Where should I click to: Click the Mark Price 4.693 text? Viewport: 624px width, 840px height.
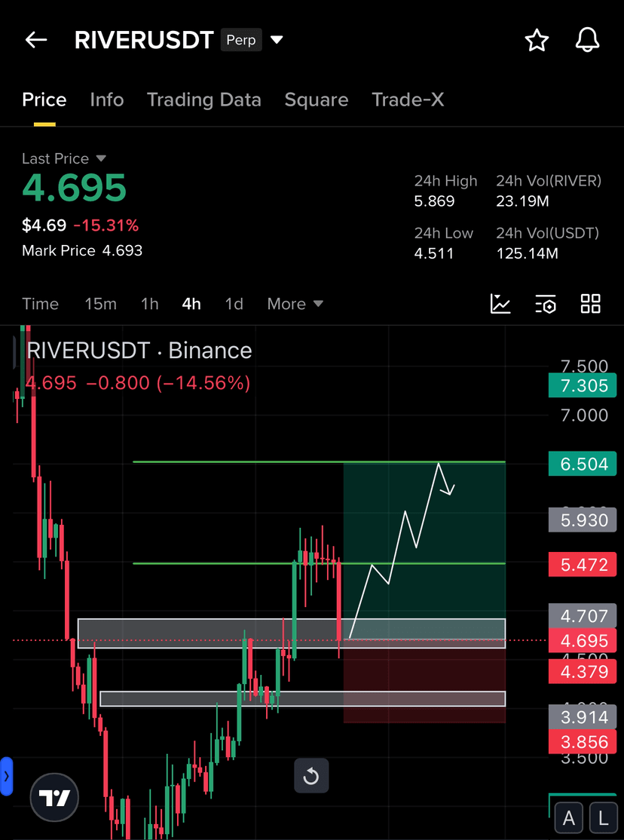82,250
